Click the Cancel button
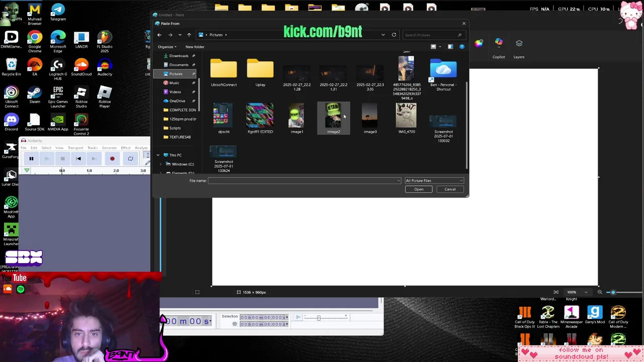This screenshot has height=362, width=644. pos(450,190)
